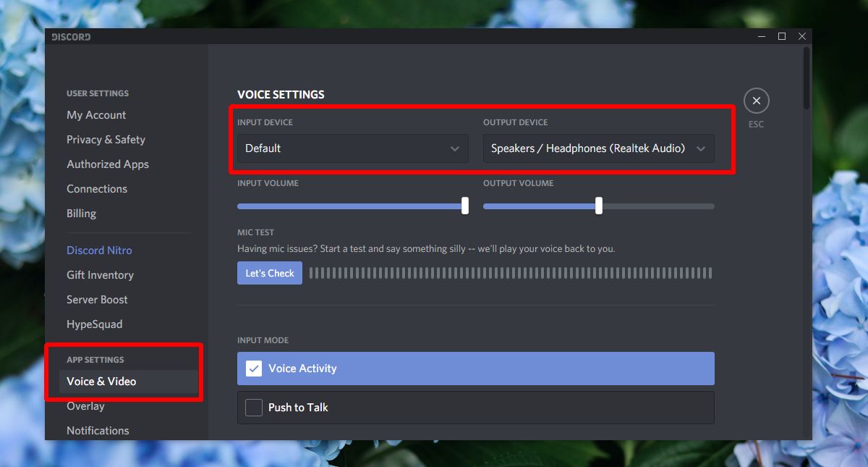Enable Voice Activity input mode
The height and width of the screenshot is (467, 868).
coord(476,369)
